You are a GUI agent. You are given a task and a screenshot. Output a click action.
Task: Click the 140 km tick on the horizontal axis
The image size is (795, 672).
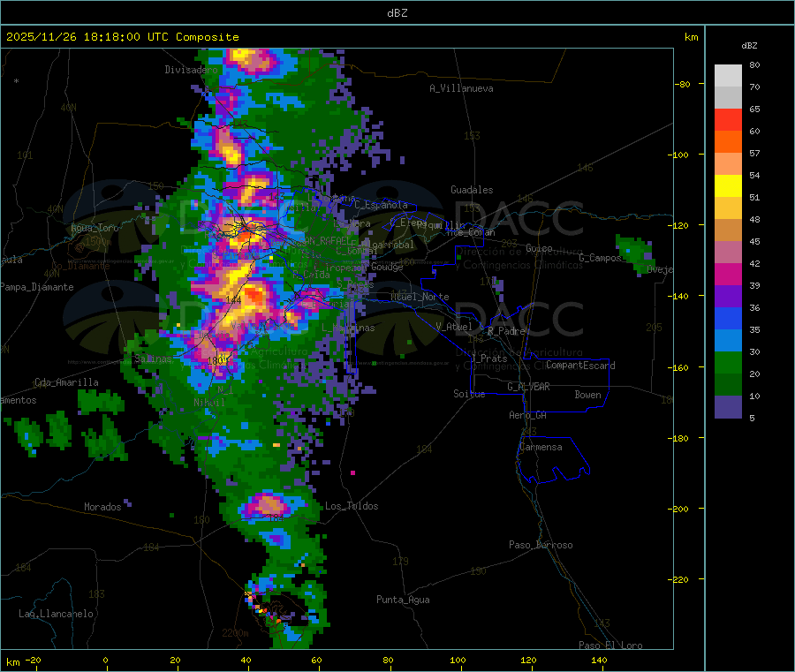coord(599,661)
